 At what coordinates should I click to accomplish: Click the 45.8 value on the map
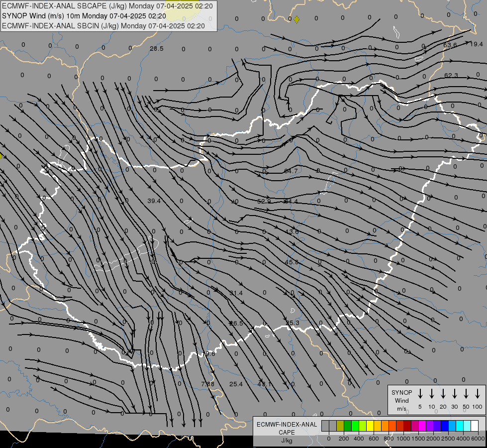tap(292, 262)
